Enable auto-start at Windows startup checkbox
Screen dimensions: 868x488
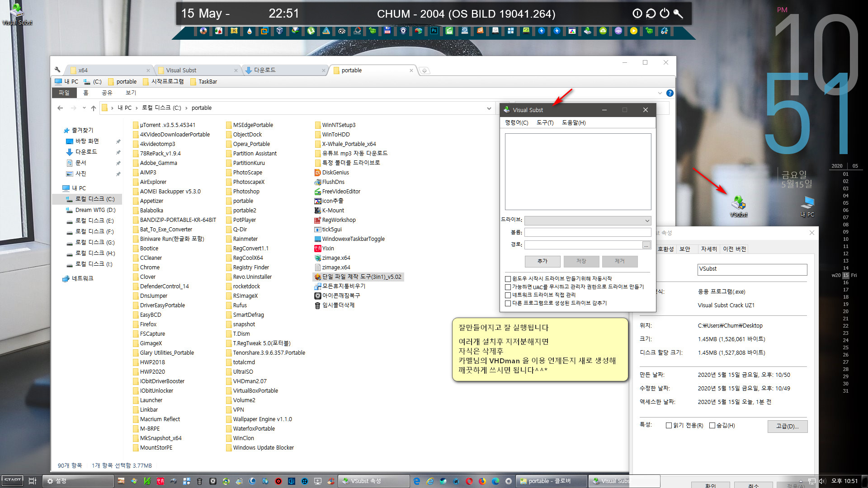[x=508, y=279]
